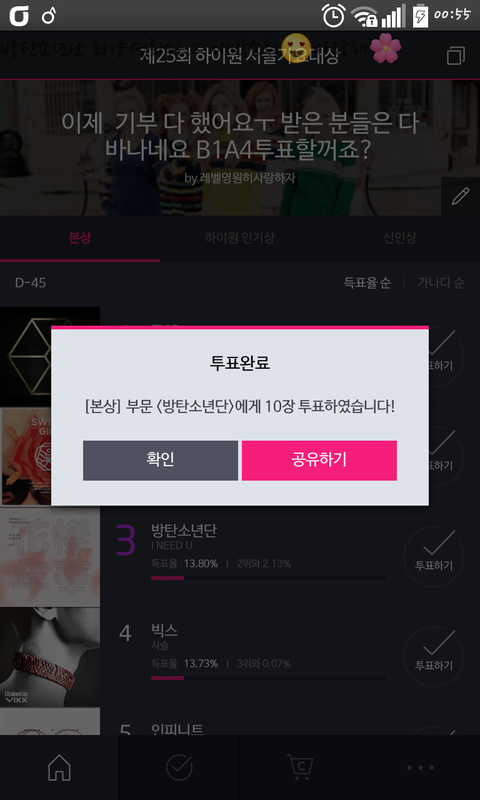Tap the pencil edit icon on banner
The width and height of the screenshot is (480, 800).
coord(460,196)
